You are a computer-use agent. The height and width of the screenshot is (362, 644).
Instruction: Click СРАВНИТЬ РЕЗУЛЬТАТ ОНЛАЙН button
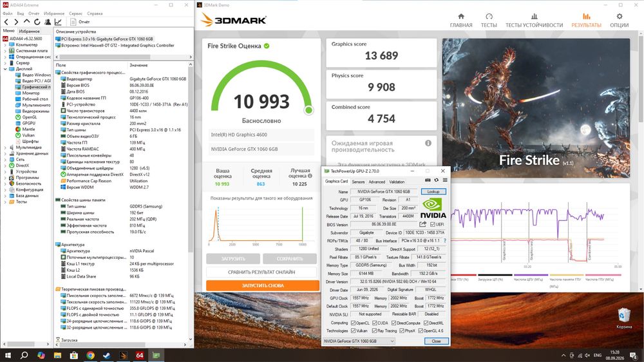point(261,272)
